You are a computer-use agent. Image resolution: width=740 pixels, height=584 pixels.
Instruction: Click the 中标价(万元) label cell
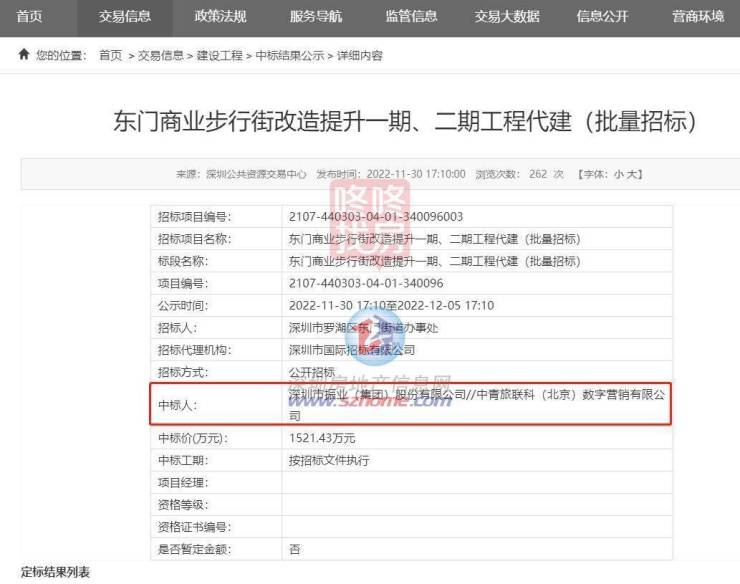tap(216, 438)
